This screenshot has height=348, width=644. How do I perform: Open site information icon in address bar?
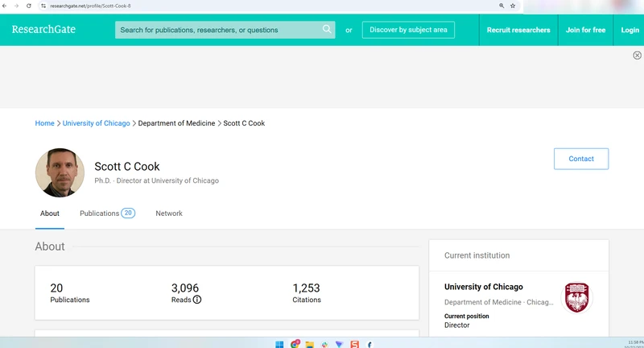point(43,6)
